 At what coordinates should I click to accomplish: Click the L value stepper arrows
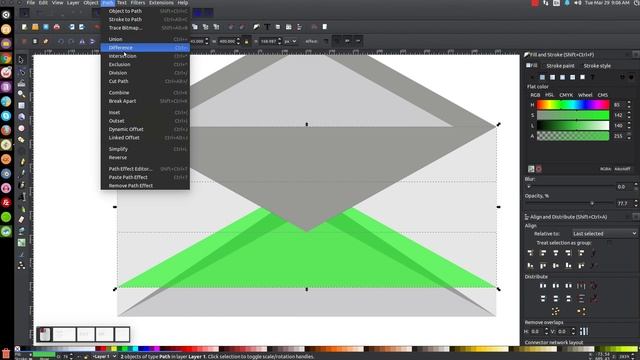point(629,126)
